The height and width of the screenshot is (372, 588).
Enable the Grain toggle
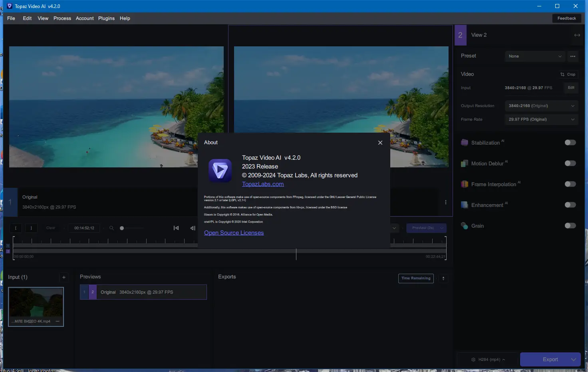pyautogui.click(x=570, y=226)
